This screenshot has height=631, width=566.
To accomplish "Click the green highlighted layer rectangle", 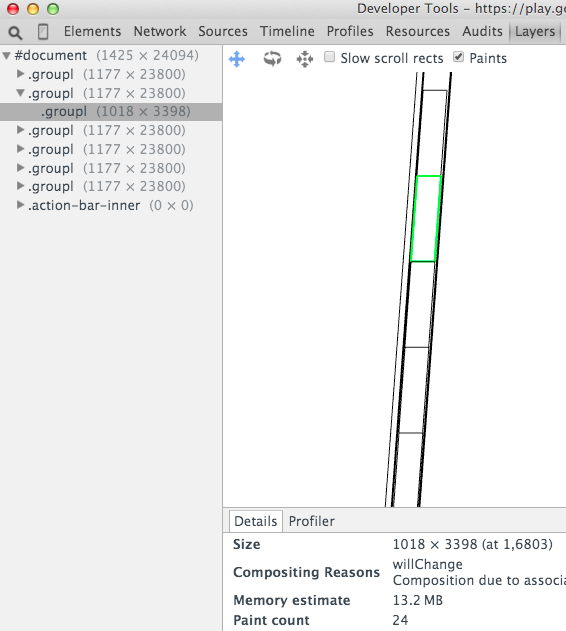I will click(426, 219).
